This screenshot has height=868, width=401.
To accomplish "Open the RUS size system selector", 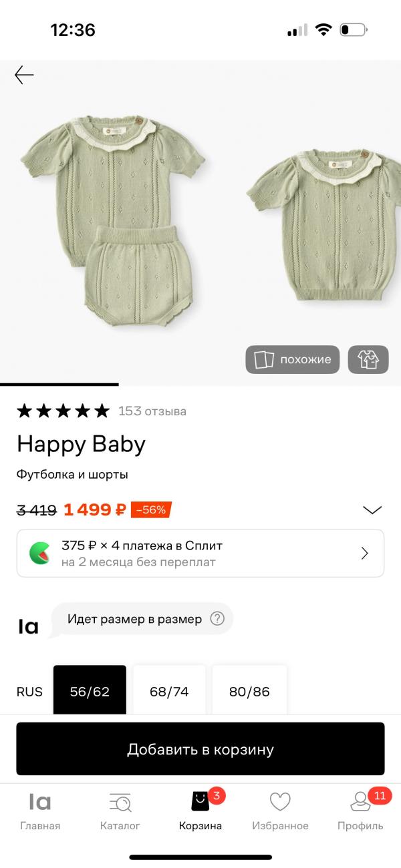I will click(x=29, y=692).
